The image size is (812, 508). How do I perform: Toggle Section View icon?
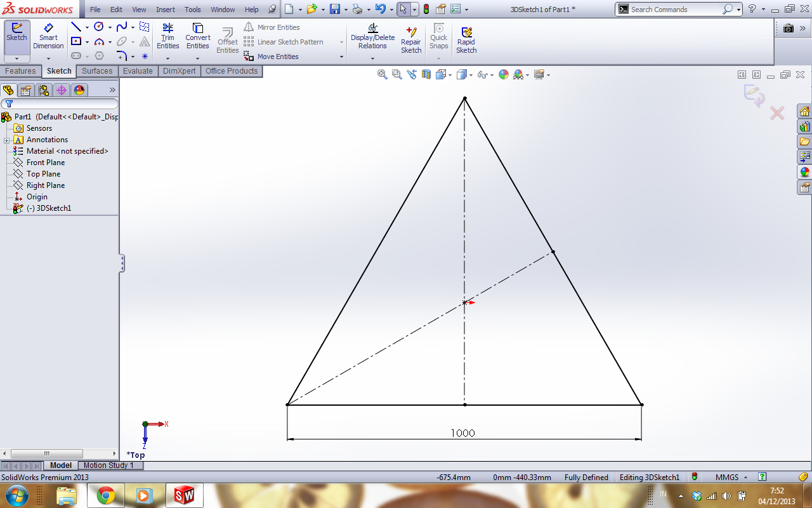pyautogui.click(x=426, y=74)
